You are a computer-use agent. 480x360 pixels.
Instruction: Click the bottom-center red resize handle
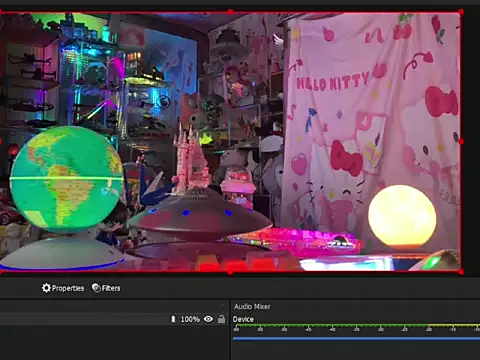(x=230, y=272)
